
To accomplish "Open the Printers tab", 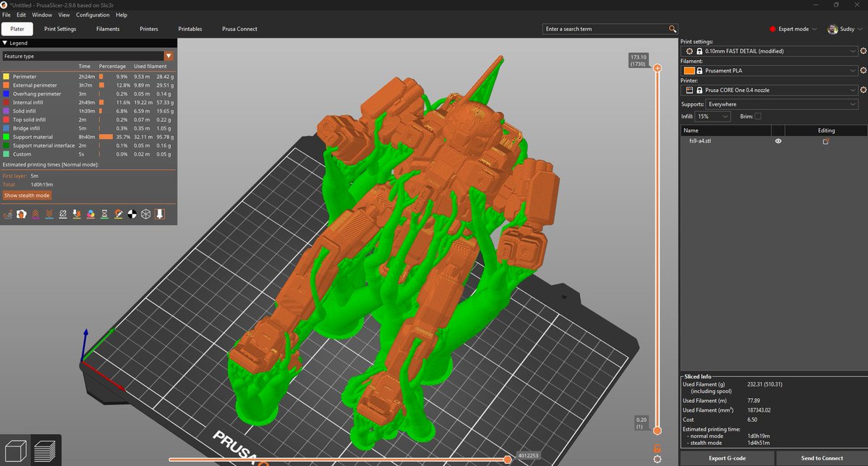I will (149, 29).
